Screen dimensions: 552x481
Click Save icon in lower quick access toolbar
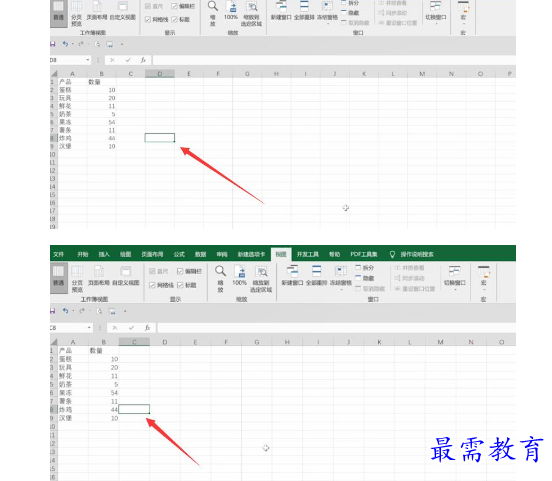tap(52, 311)
